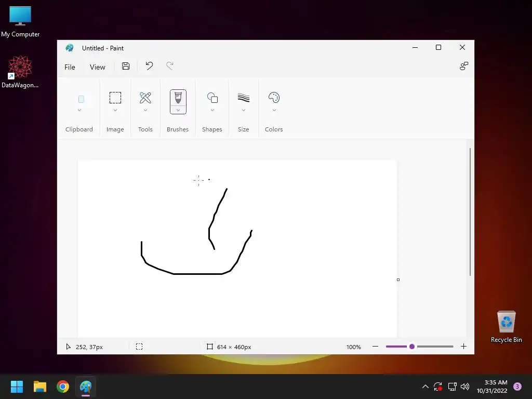Click the Paint app icon in title bar
Viewport: 532px width, 399px height.
coord(70,48)
